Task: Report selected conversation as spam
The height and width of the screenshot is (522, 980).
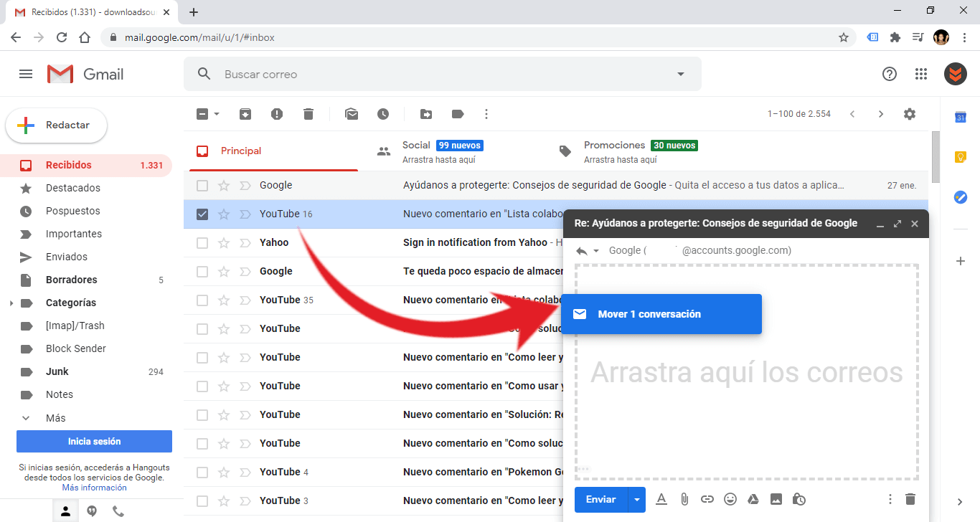Action: [277, 114]
